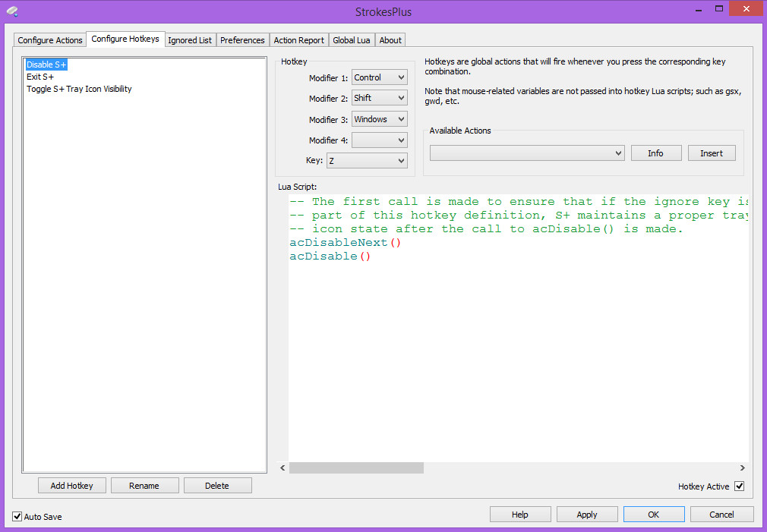Select the 'Disable S+' hotkey entry
Viewport: 767px width, 532px height.
(x=46, y=65)
